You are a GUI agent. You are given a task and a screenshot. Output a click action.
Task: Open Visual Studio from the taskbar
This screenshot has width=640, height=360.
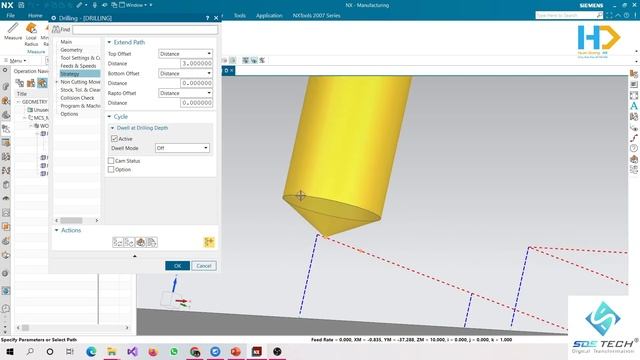click(x=132, y=351)
